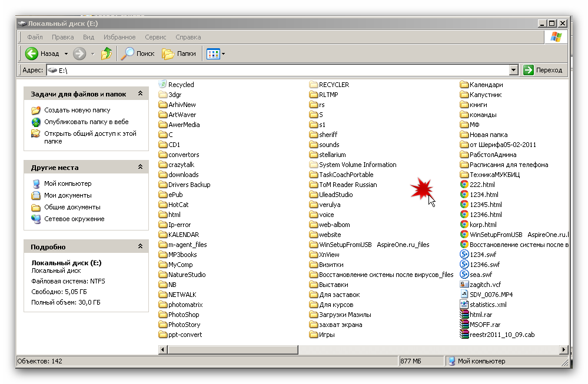
Task: Select the UleadStudio folder icon
Action: [x=314, y=195]
